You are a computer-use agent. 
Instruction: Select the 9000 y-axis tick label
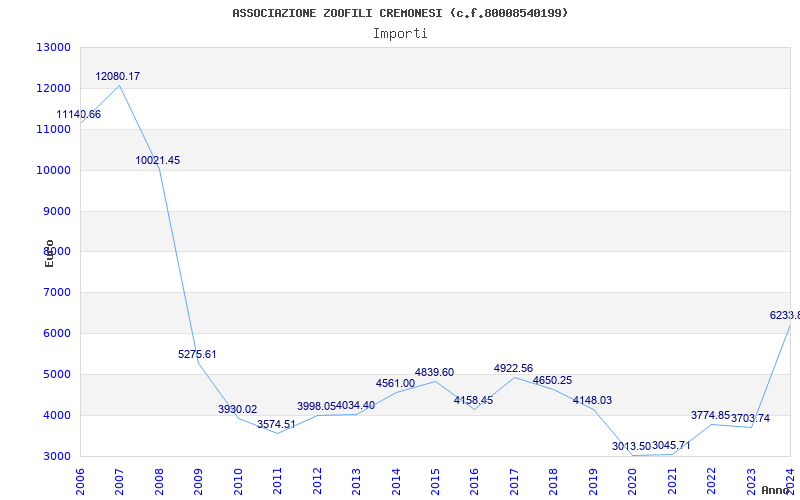point(56,211)
